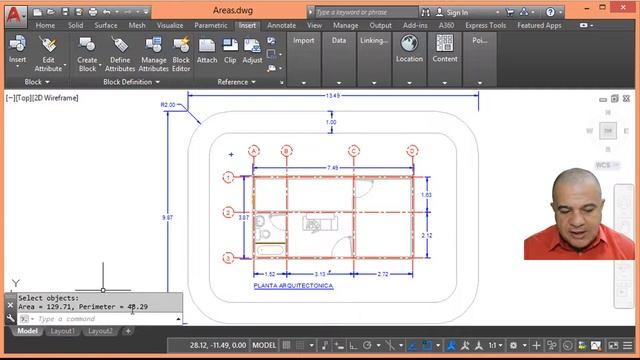
Task: Open the Express Tools tab
Action: tap(485, 25)
